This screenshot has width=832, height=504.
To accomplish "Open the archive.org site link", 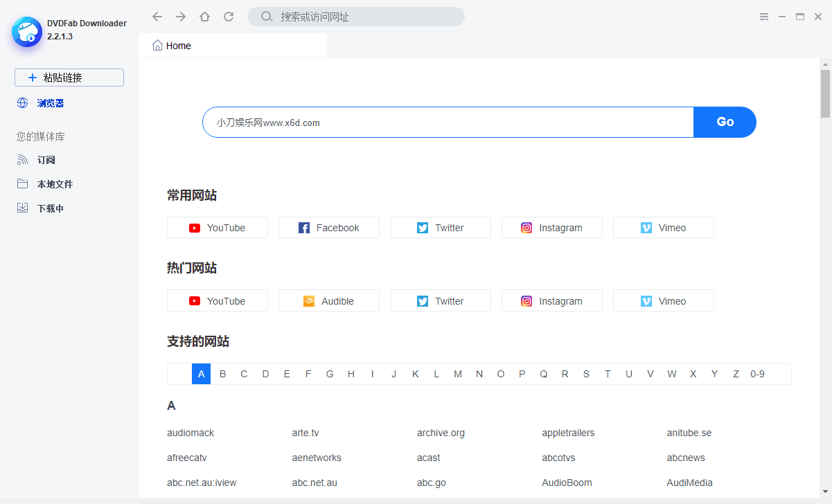I will pyautogui.click(x=441, y=433).
